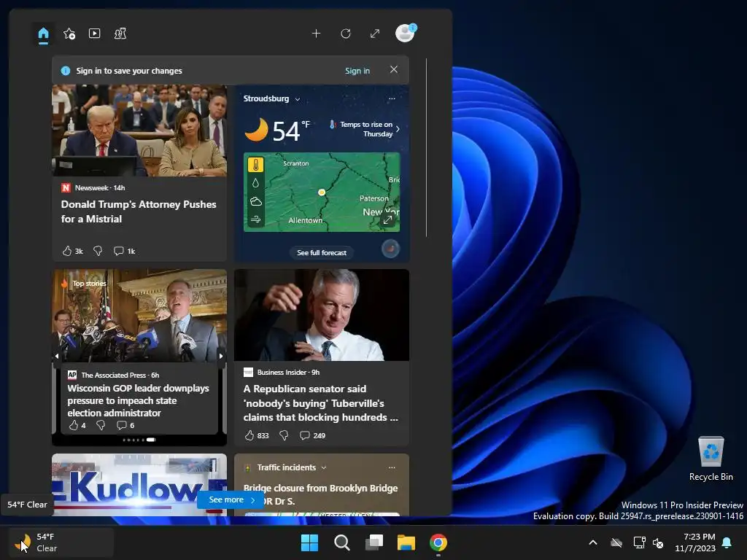
Task: Switch to the Games tab
Action: pos(120,34)
